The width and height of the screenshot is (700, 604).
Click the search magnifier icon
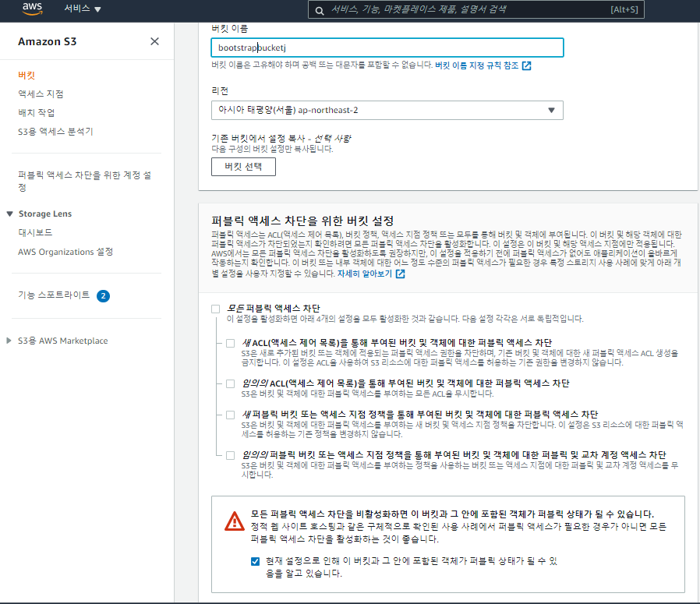pos(320,10)
